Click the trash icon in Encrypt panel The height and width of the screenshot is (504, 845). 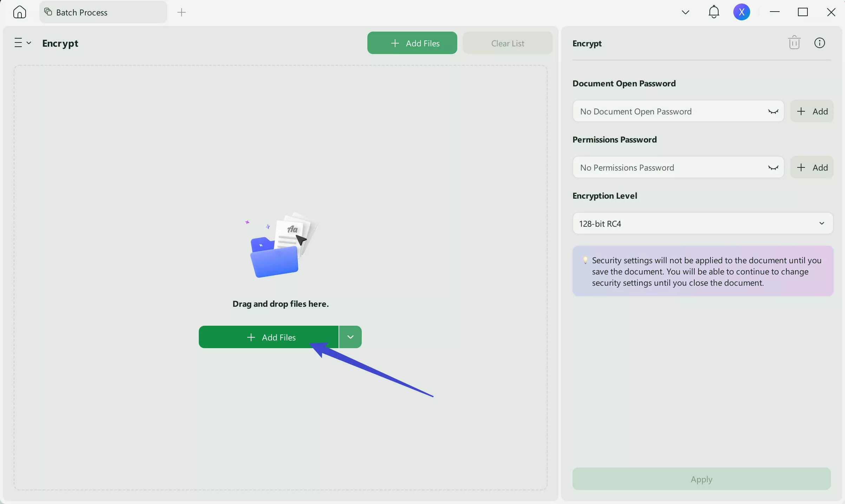(x=794, y=43)
